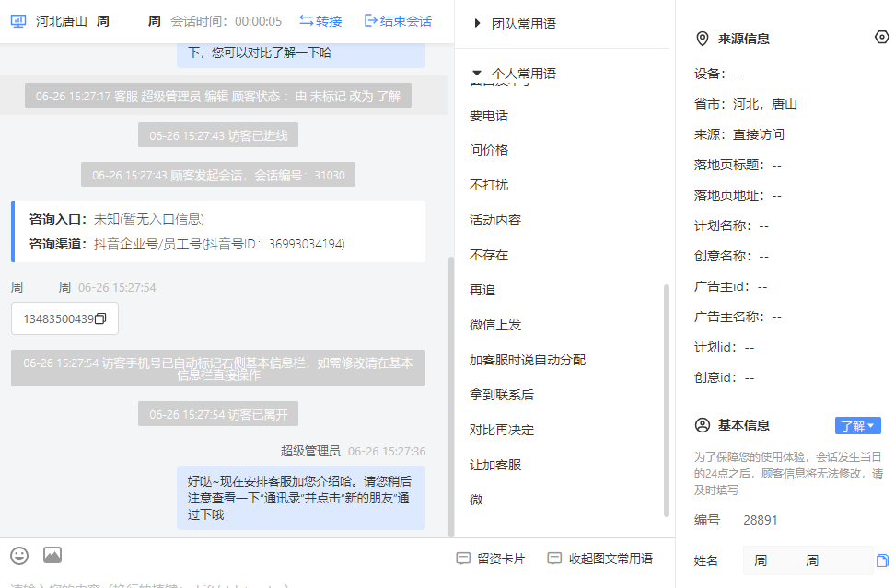895x588 pixels.
Task: Click 结束会话 to end the session
Action: [x=398, y=21]
